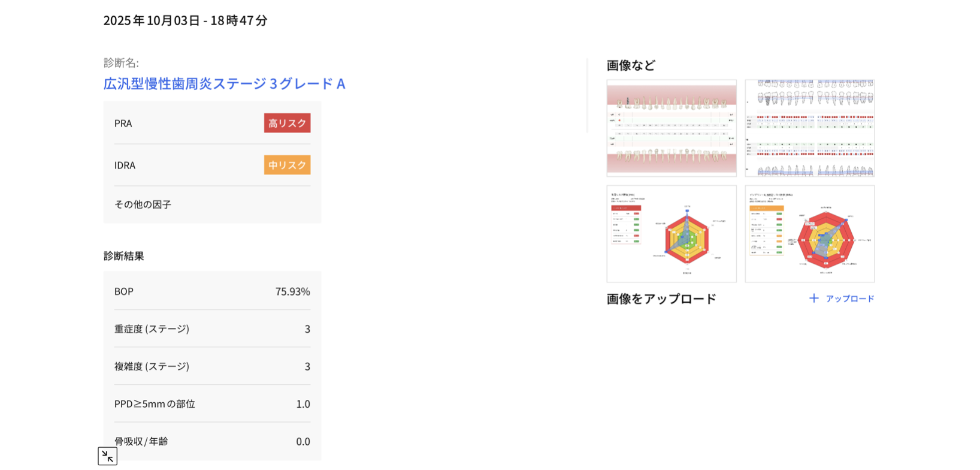The width and height of the screenshot is (980, 470).
Task: Open the PRA radar chart thumbnail with red header
Action: click(x=672, y=234)
